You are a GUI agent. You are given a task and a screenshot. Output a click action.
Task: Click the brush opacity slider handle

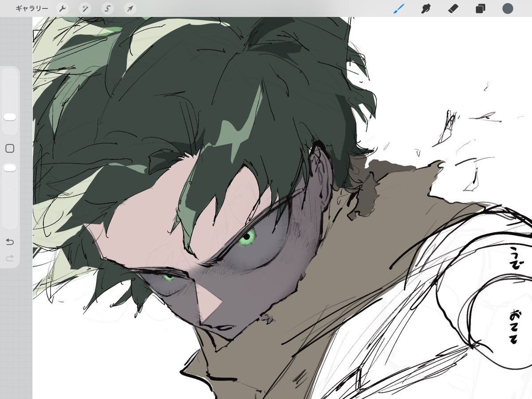[x=10, y=168]
